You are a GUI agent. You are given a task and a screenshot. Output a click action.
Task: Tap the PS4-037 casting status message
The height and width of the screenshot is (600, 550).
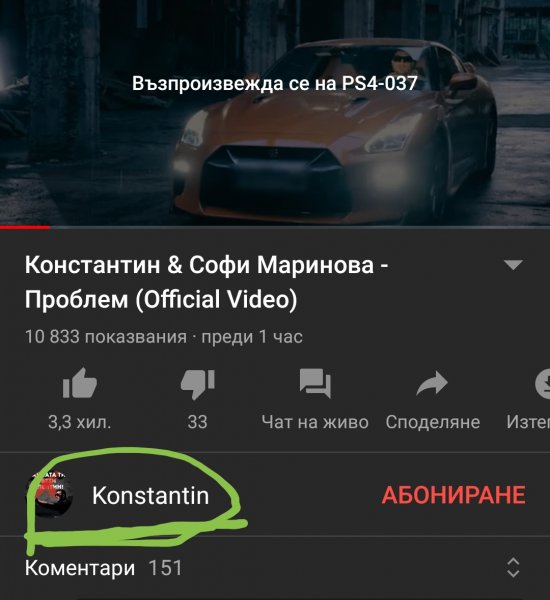pyautogui.click(x=275, y=83)
